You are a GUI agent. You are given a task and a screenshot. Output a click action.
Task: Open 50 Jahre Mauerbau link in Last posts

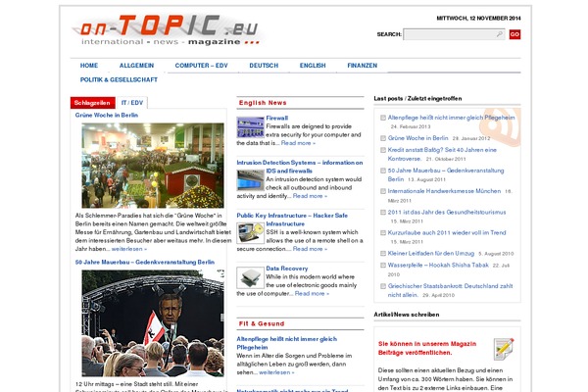pyautogui.click(x=446, y=174)
